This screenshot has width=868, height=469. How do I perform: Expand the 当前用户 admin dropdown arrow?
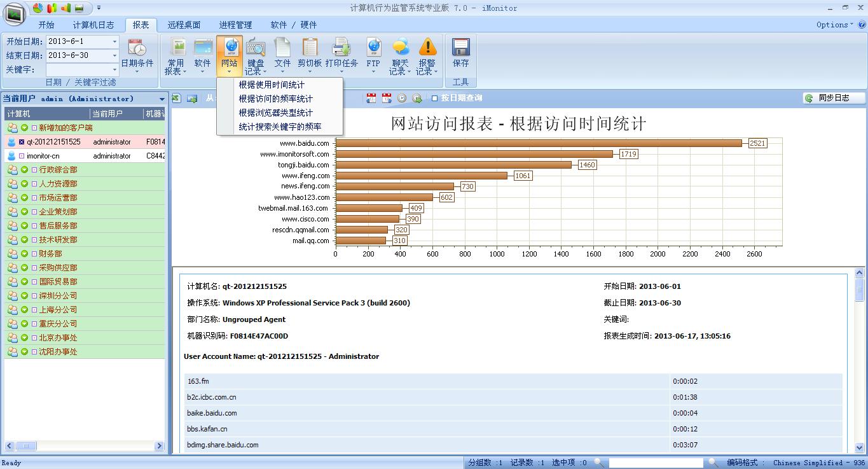[x=162, y=99]
